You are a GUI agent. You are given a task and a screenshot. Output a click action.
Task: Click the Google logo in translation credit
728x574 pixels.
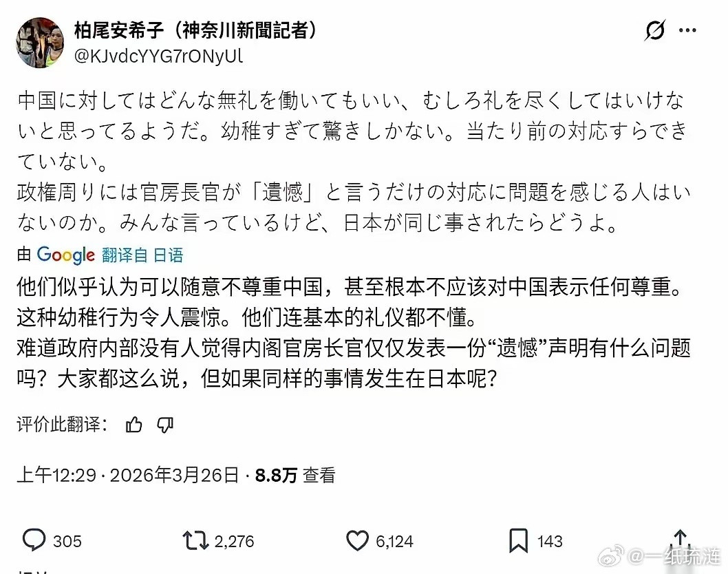66,255
